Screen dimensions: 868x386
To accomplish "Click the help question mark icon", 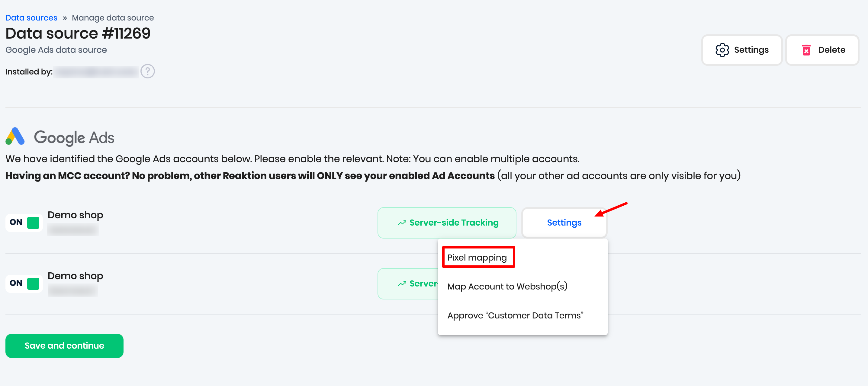I will pos(148,71).
